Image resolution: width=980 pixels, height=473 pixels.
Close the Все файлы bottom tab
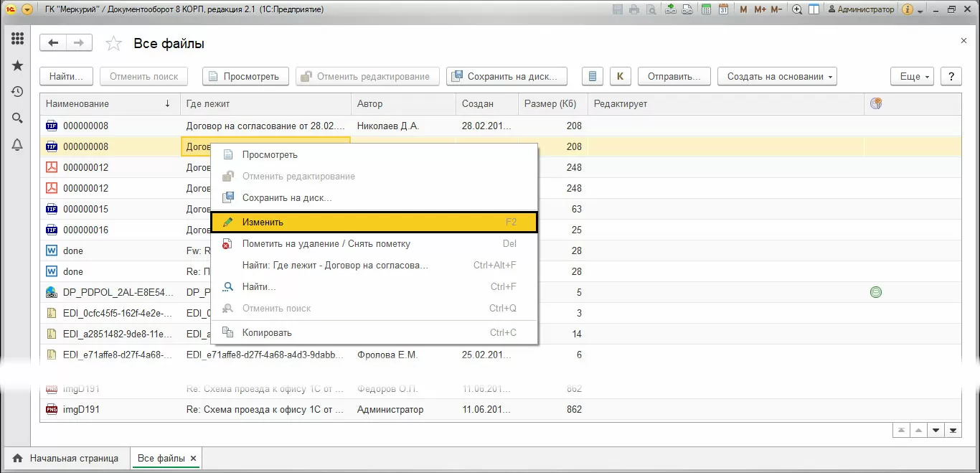[194, 458]
